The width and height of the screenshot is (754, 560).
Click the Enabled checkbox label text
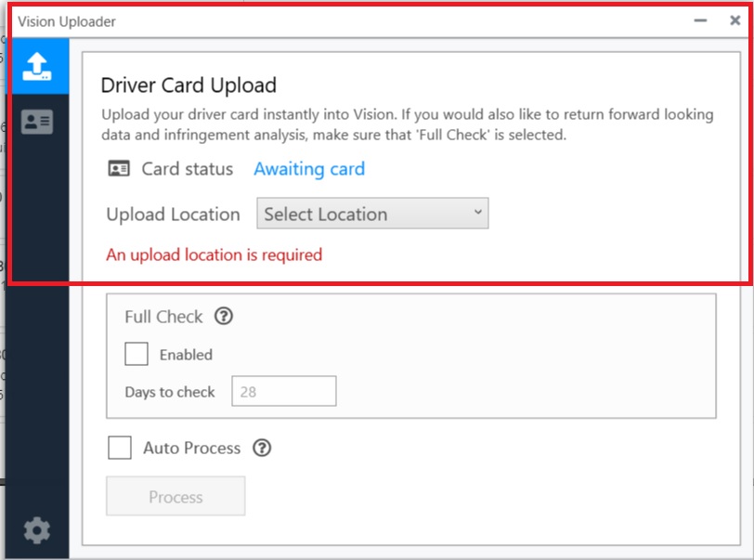click(186, 355)
